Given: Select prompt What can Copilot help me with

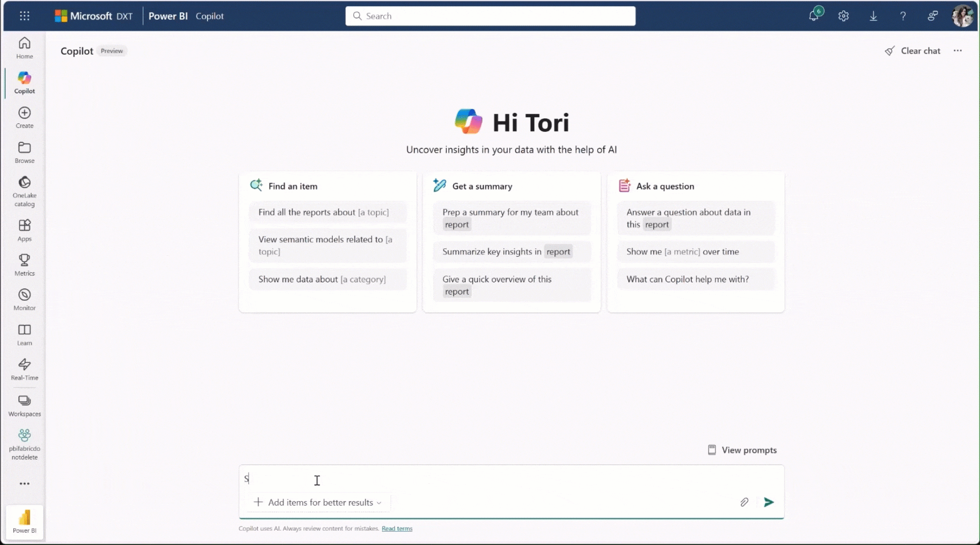Looking at the screenshot, I should [x=696, y=279].
